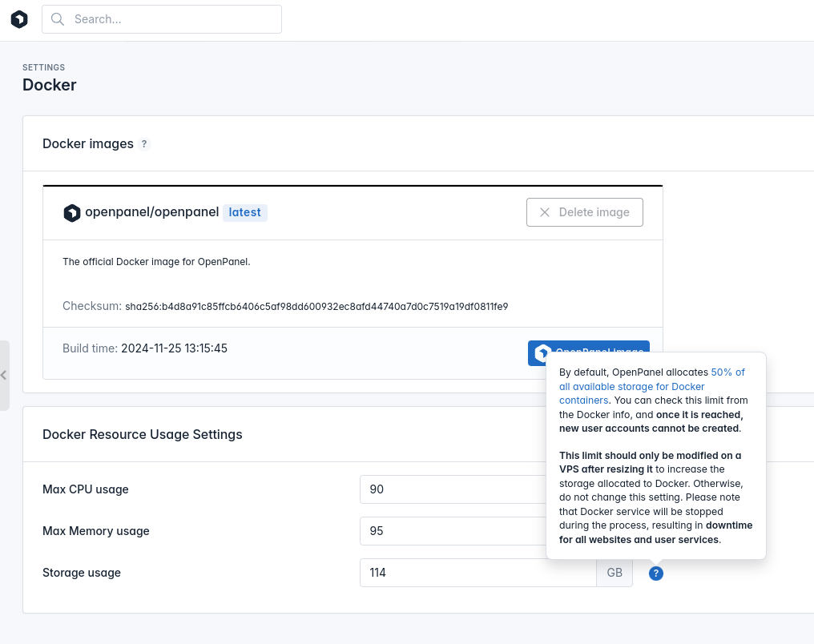Click the GB unit label

coord(615,573)
